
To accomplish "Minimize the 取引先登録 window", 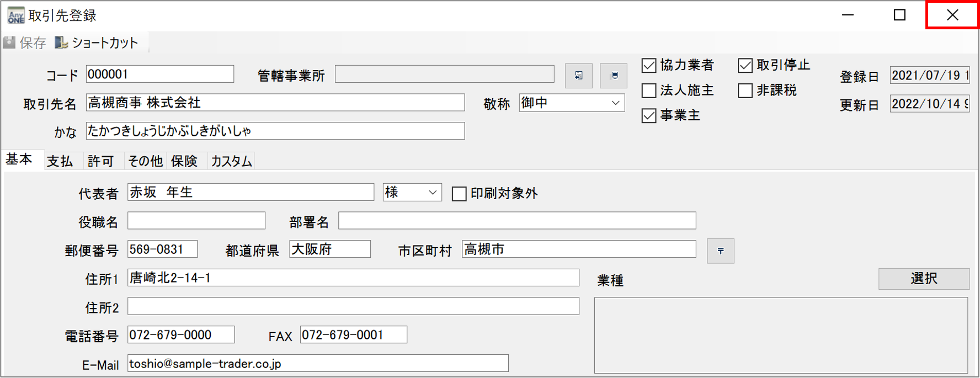I will 848,15.
